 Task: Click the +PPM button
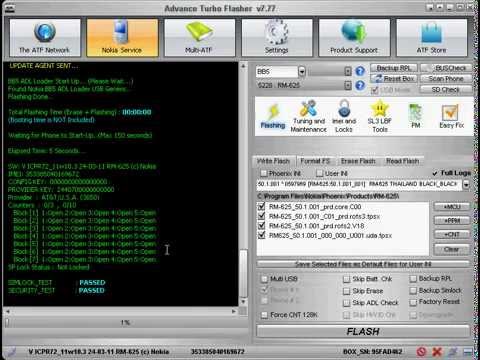pyautogui.click(x=452, y=221)
